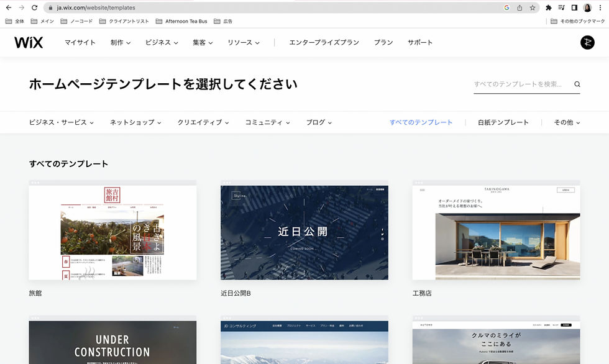Click the Chrome profile avatar
This screenshot has height=364, width=609.
click(x=587, y=7)
